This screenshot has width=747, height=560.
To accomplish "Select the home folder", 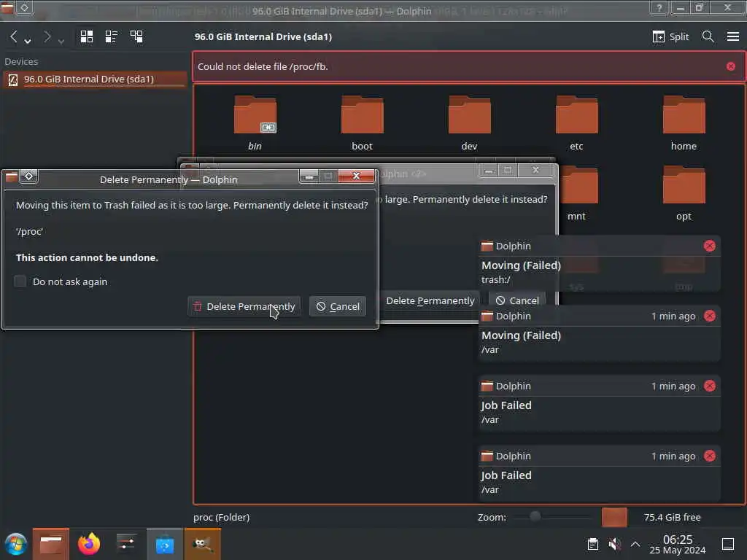I will click(x=684, y=123).
